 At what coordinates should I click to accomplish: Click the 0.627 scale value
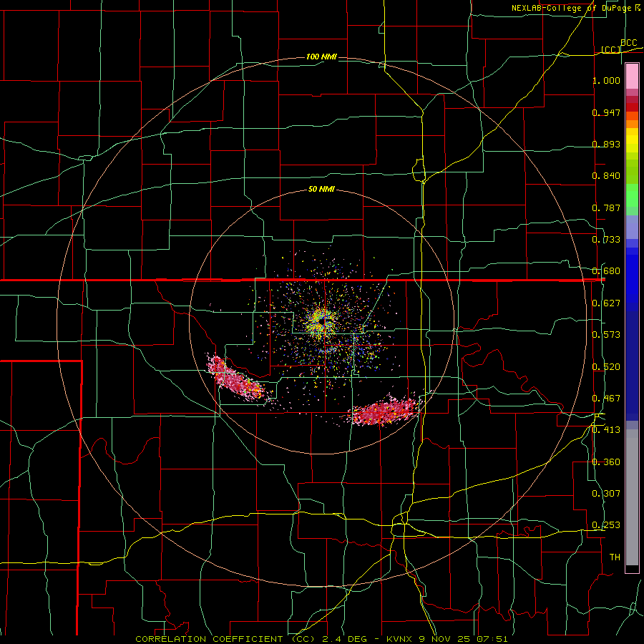606,303
